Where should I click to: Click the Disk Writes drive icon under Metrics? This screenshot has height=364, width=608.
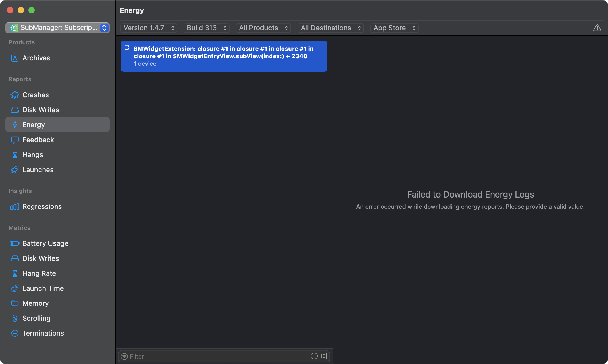[15, 258]
